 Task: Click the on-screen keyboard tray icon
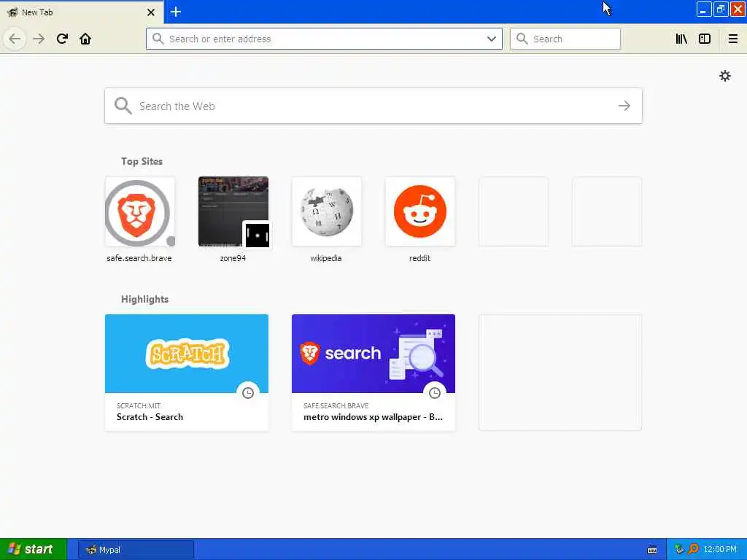coord(652,550)
